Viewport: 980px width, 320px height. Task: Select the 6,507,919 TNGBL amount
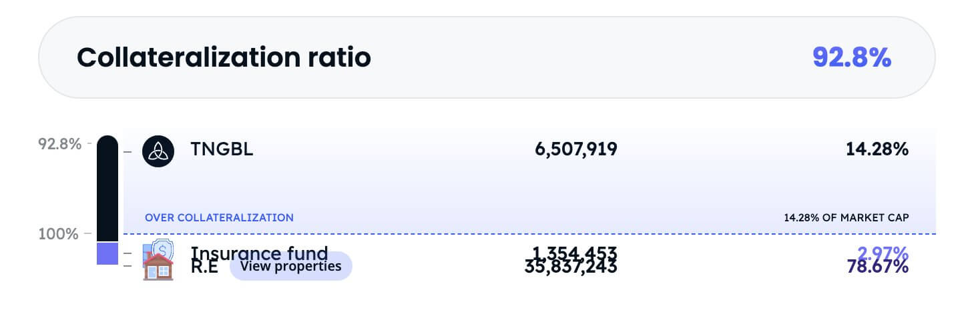tap(575, 150)
